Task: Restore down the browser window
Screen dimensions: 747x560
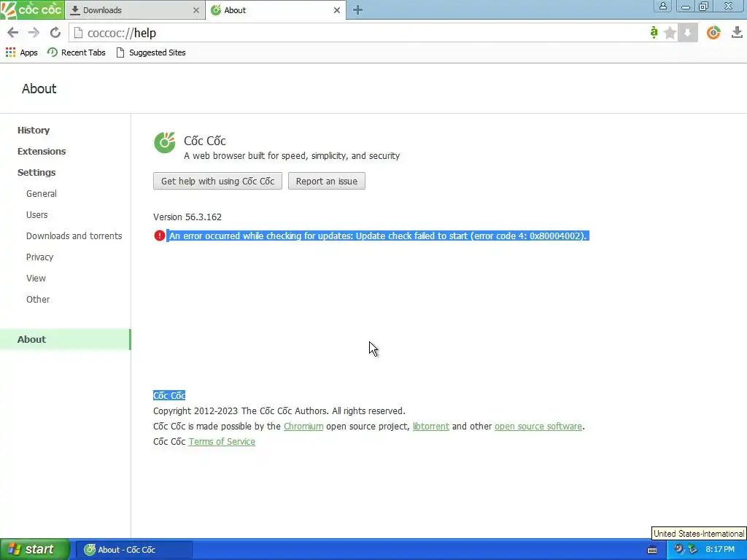Action: click(704, 6)
